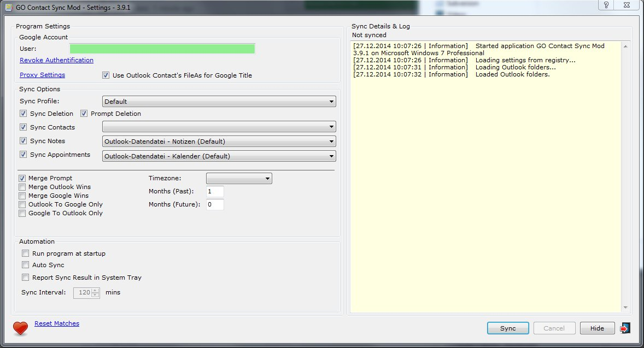Enable Report Sync Result in System Tray

coord(26,277)
